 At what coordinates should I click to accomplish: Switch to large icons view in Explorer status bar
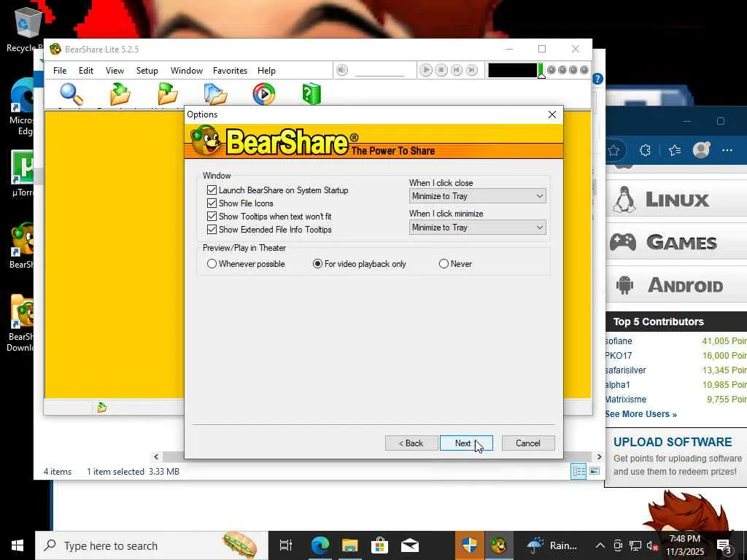pyautogui.click(x=595, y=472)
